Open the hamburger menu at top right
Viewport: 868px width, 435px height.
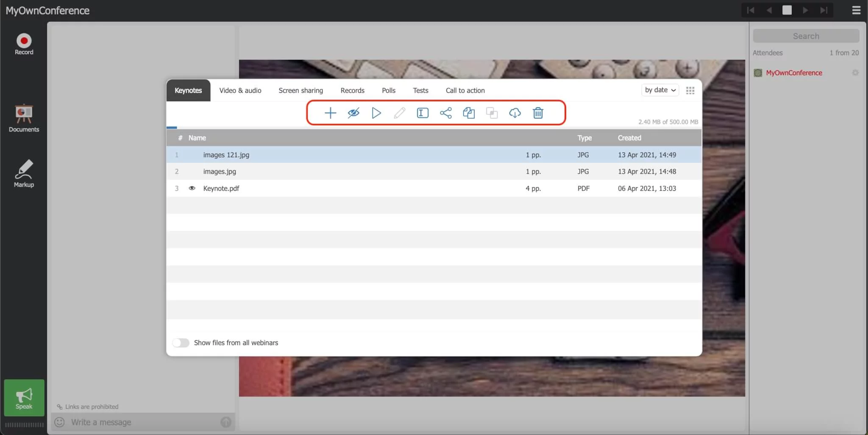856,10
